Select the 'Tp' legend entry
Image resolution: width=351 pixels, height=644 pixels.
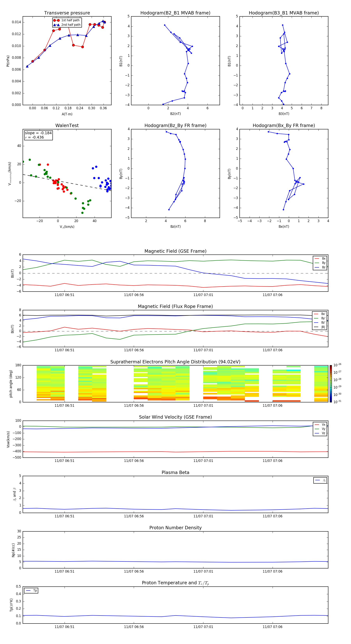[31, 591]
